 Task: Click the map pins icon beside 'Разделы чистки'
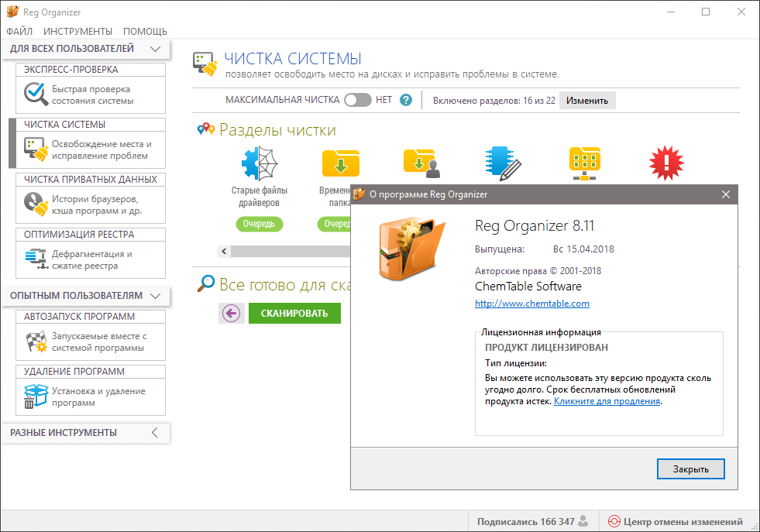(x=205, y=129)
